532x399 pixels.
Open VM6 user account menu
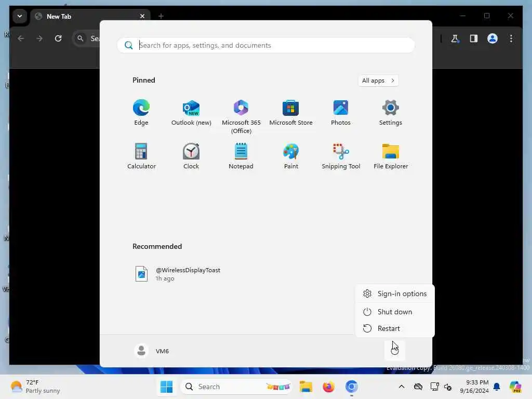[x=151, y=351]
